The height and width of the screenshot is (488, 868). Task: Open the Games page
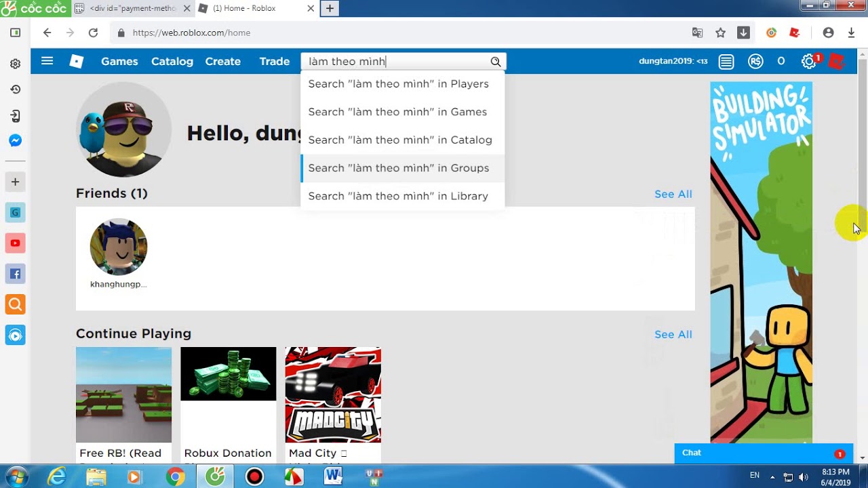119,61
